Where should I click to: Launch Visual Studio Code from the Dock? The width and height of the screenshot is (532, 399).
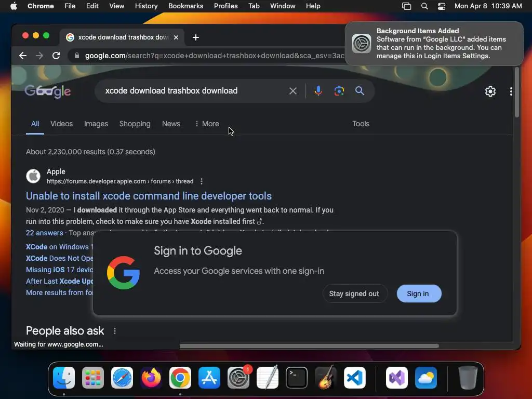click(x=354, y=378)
